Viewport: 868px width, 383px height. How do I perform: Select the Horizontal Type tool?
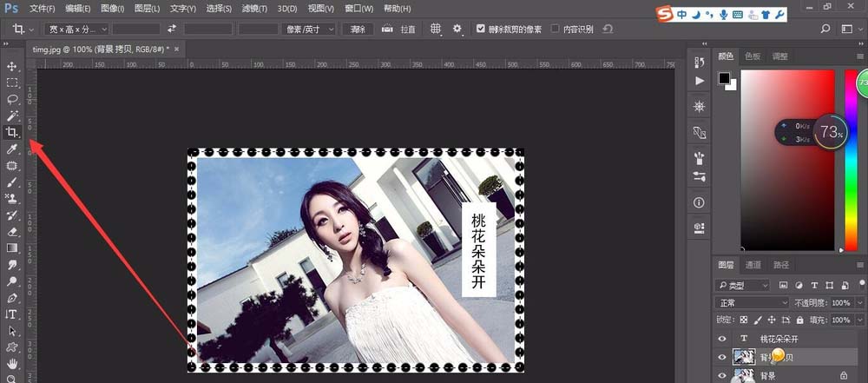click(x=12, y=314)
